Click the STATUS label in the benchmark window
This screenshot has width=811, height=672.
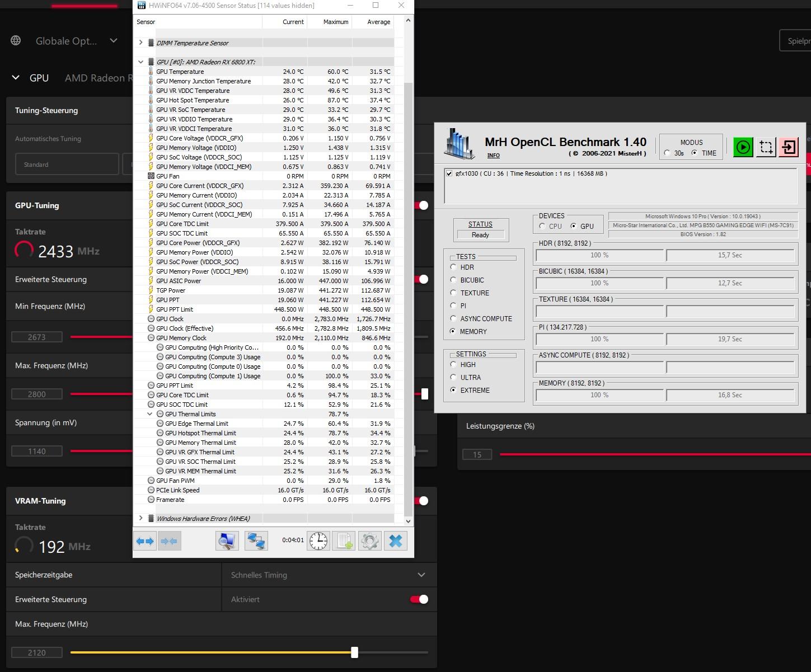(x=480, y=224)
